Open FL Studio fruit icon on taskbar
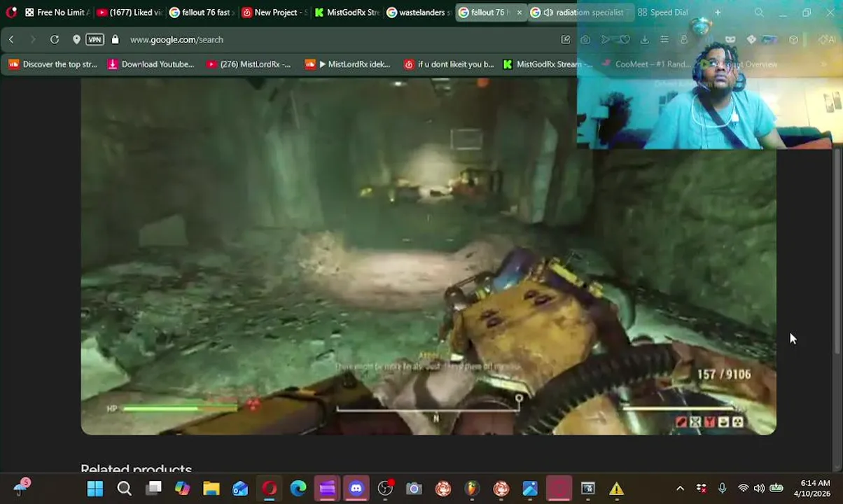The width and height of the screenshot is (843, 504). pyautogui.click(x=472, y=489)
